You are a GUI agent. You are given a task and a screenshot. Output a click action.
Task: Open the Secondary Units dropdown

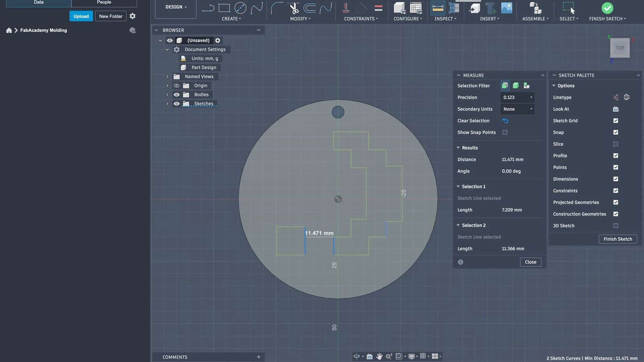pos(518,109)
